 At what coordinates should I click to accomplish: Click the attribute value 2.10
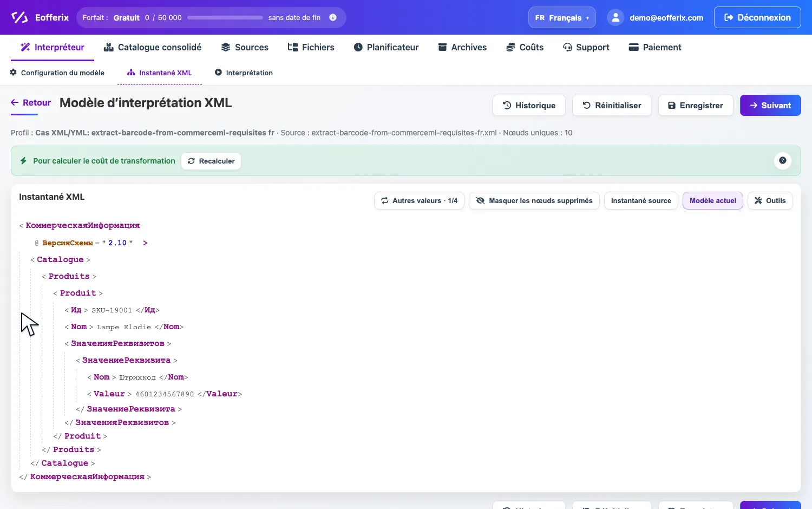tap(117, 243)
